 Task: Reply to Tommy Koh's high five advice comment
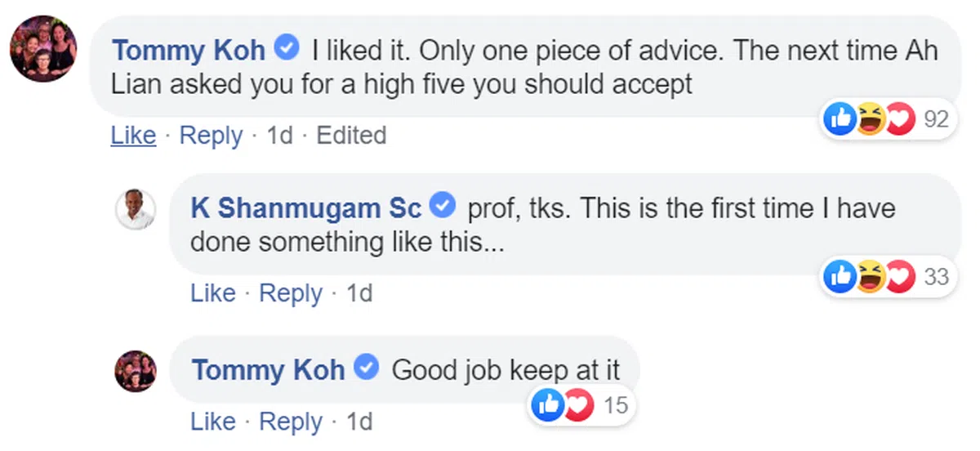211,136
